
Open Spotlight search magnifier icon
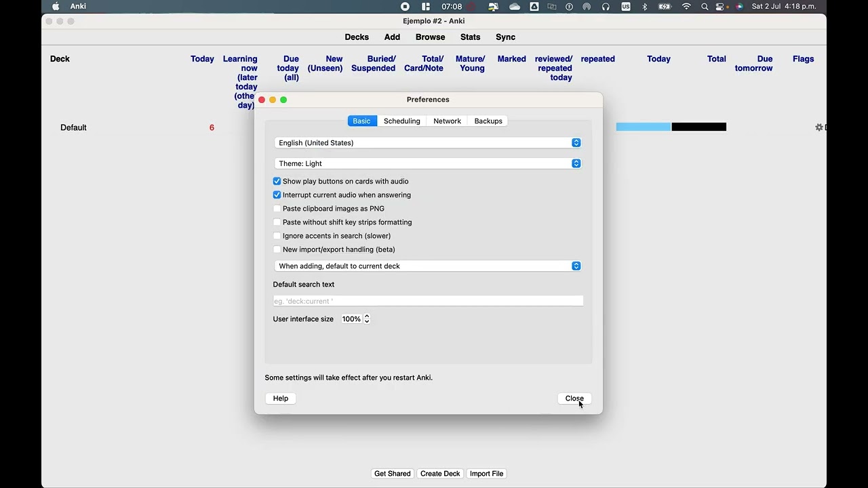coord(705,7)
